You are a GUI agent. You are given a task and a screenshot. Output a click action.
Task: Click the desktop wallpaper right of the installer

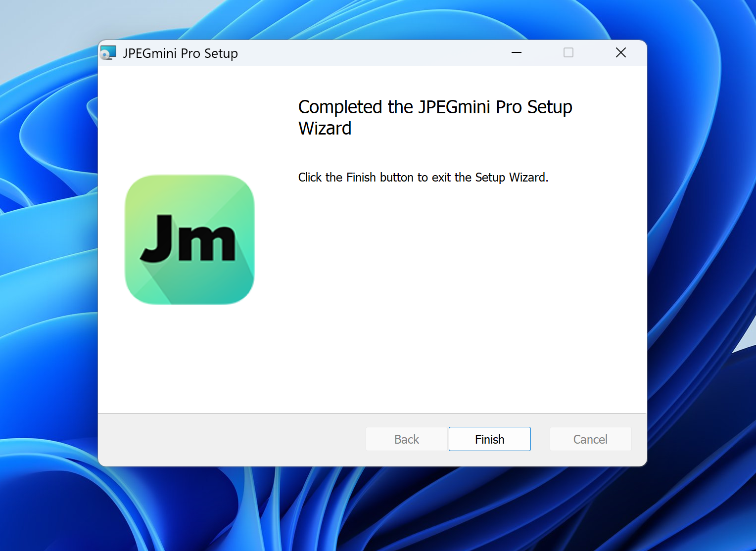point(703,247)
